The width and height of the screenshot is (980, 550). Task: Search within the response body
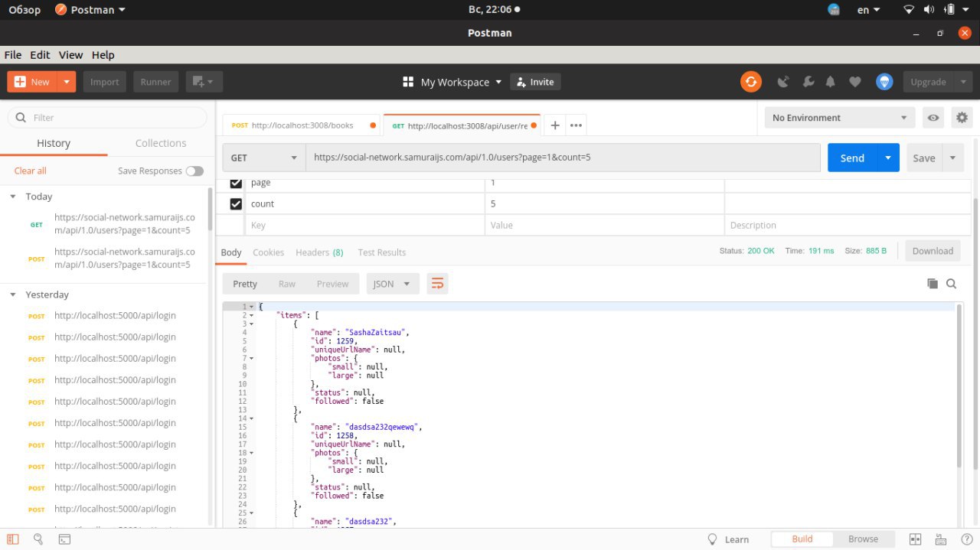tap(951, 284)
